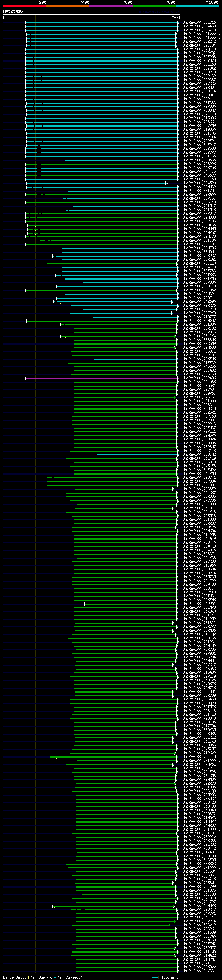
Task: Select the UniRef100_Q2RA00 label
Action: [199, 194]
